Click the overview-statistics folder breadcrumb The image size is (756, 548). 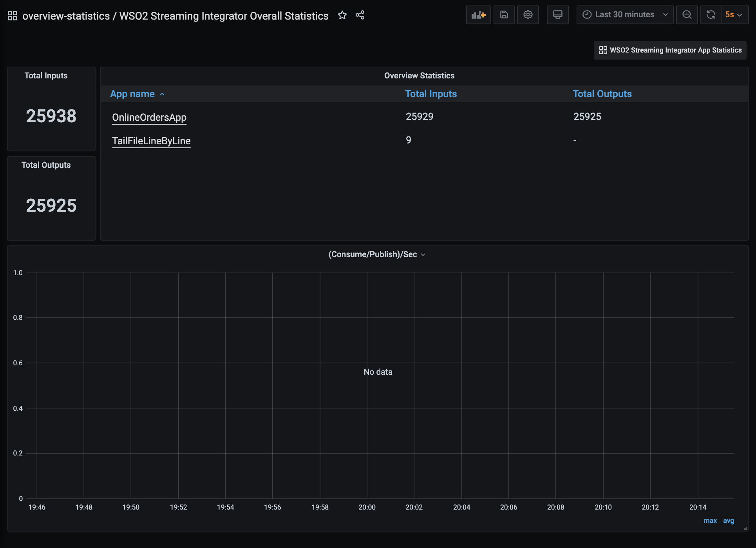point(66,16)
